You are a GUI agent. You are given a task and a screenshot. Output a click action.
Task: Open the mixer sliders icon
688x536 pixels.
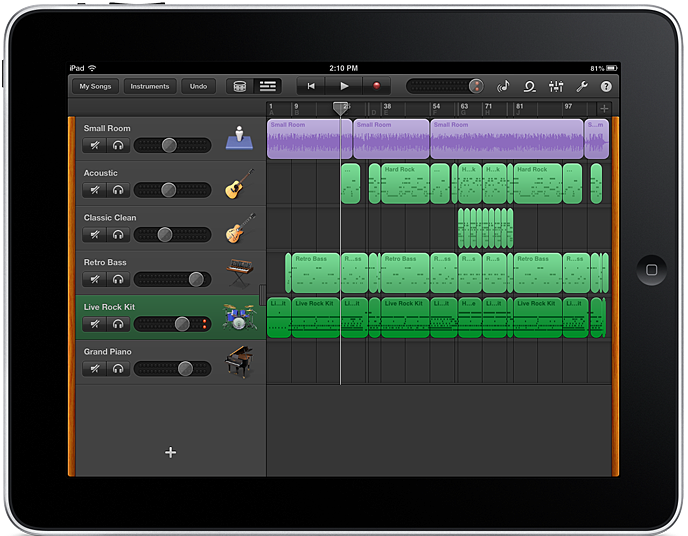point(556,86)
